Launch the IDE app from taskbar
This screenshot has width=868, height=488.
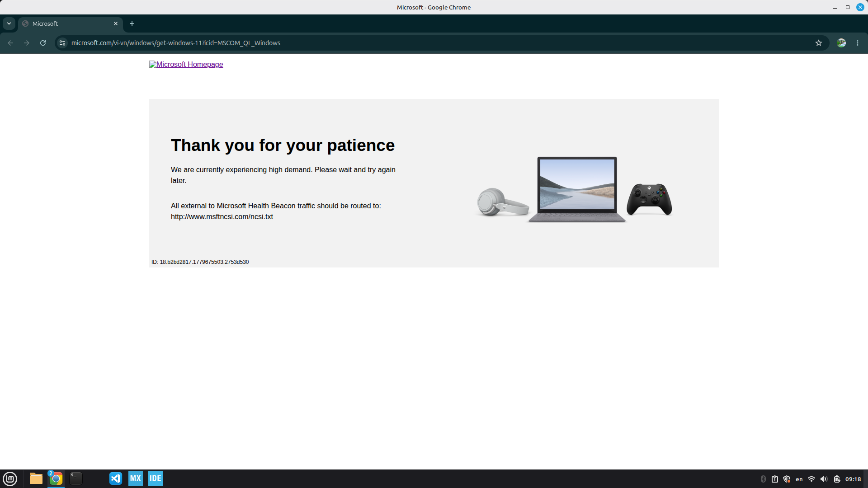[156, 479]
